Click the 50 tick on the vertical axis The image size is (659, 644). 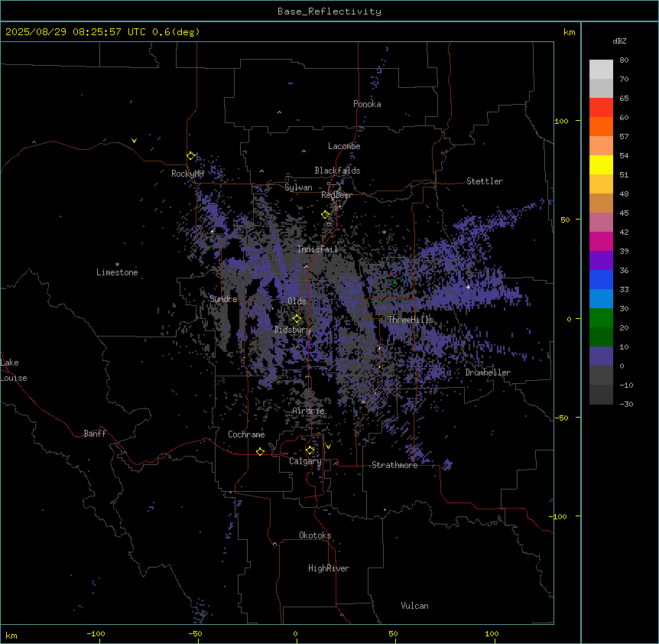565,220
